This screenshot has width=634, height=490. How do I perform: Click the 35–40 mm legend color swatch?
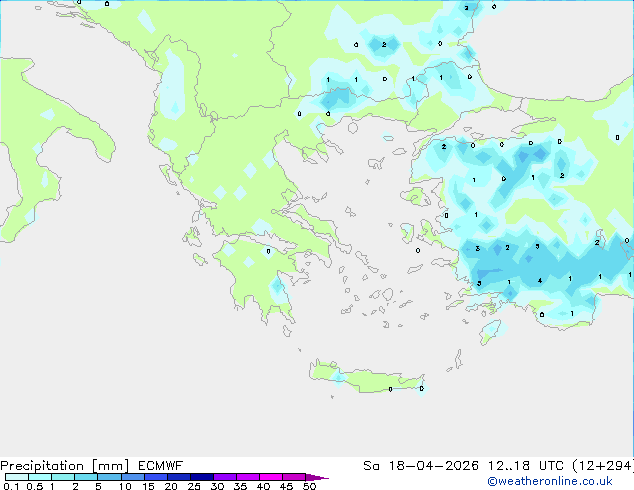(248, 477)
